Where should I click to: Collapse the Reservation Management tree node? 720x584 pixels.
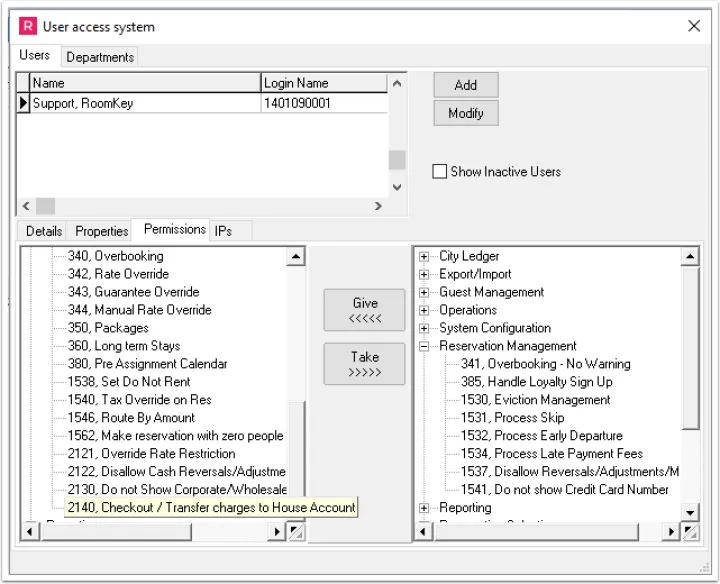pyautogui.click(x=425, y=347)
